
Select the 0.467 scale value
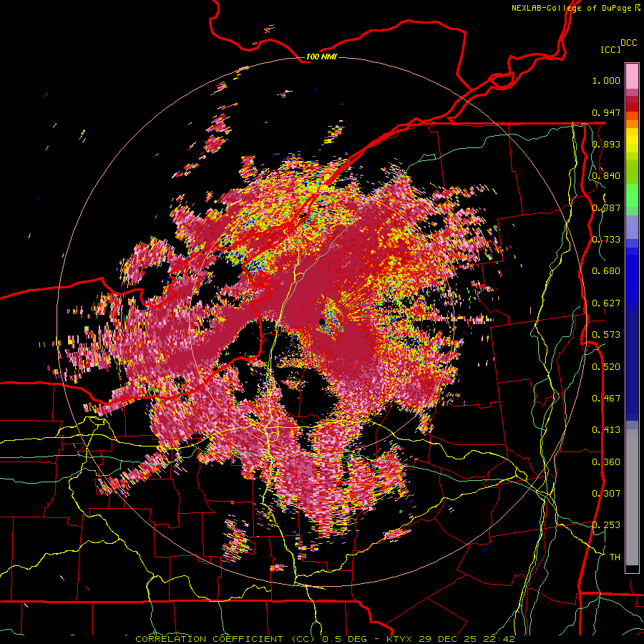606,399
